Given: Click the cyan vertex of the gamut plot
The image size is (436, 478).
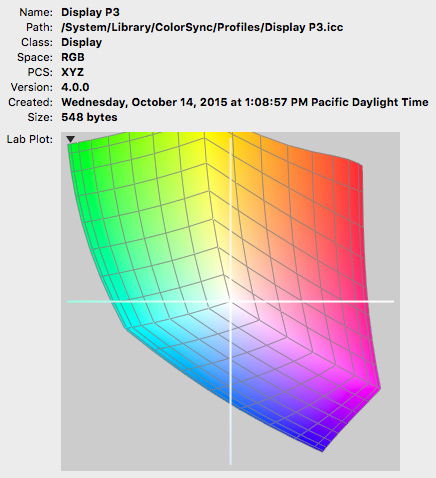Looking at the screenshot, I should click(x=128, y=324).
